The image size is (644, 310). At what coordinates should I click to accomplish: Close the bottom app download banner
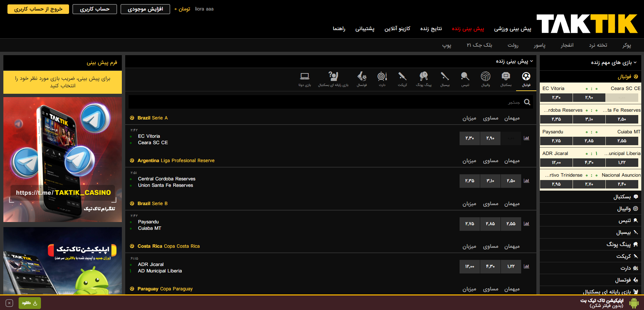[9, 303]
